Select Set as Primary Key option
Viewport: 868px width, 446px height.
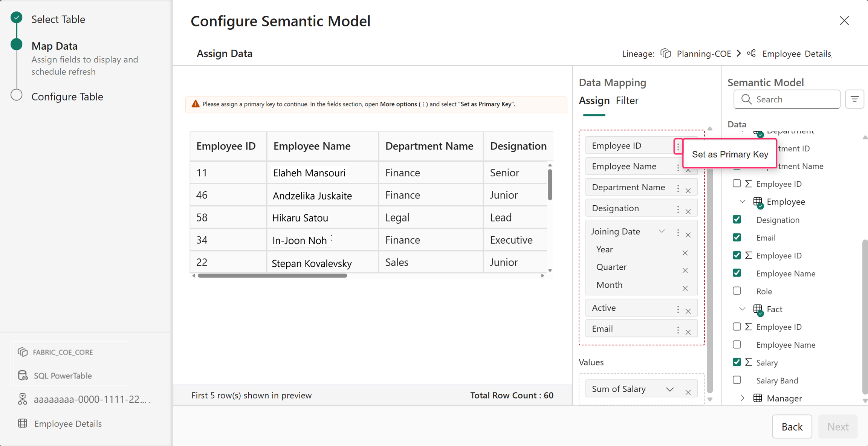730,154
